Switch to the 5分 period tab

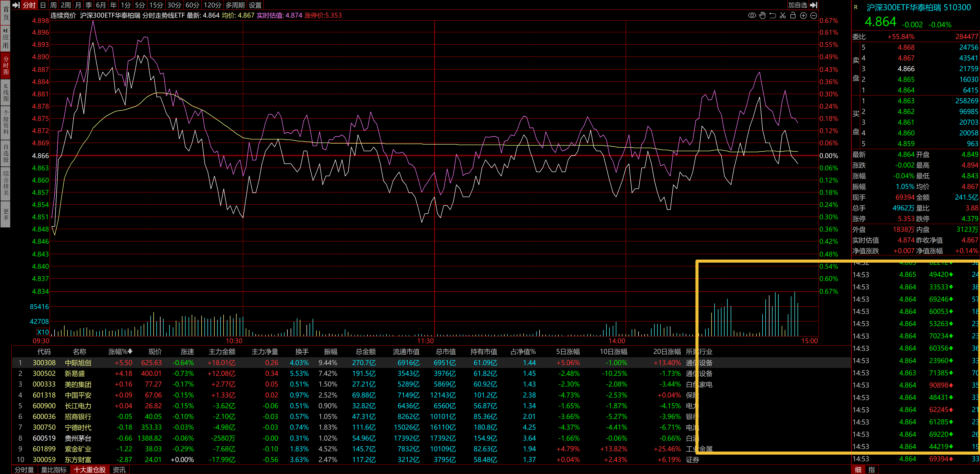140,5
